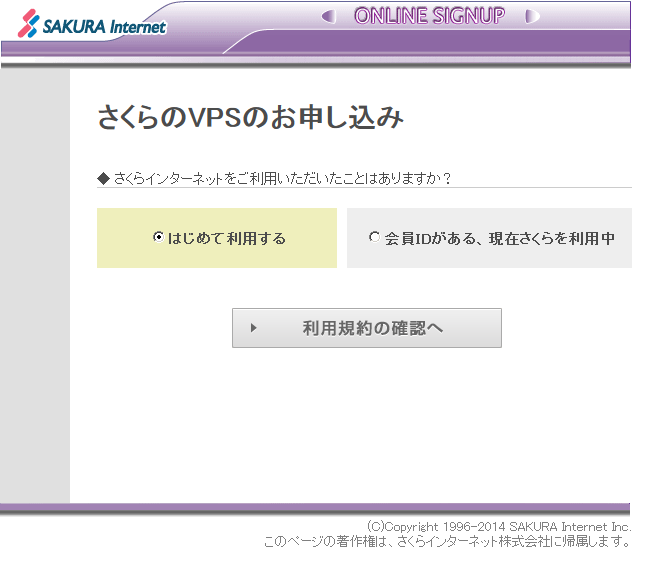Click the footer notice このページの著作権は
Screen dimensions: 661x582
(x=447, y=542)
